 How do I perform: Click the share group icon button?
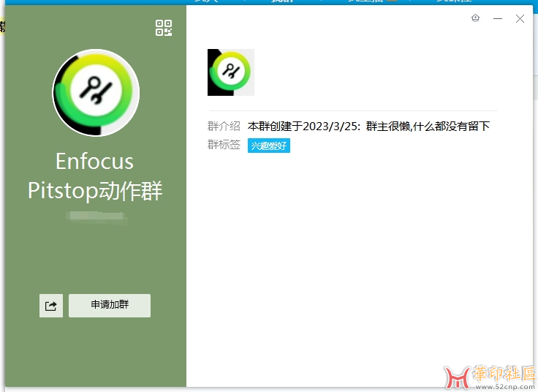51,306
